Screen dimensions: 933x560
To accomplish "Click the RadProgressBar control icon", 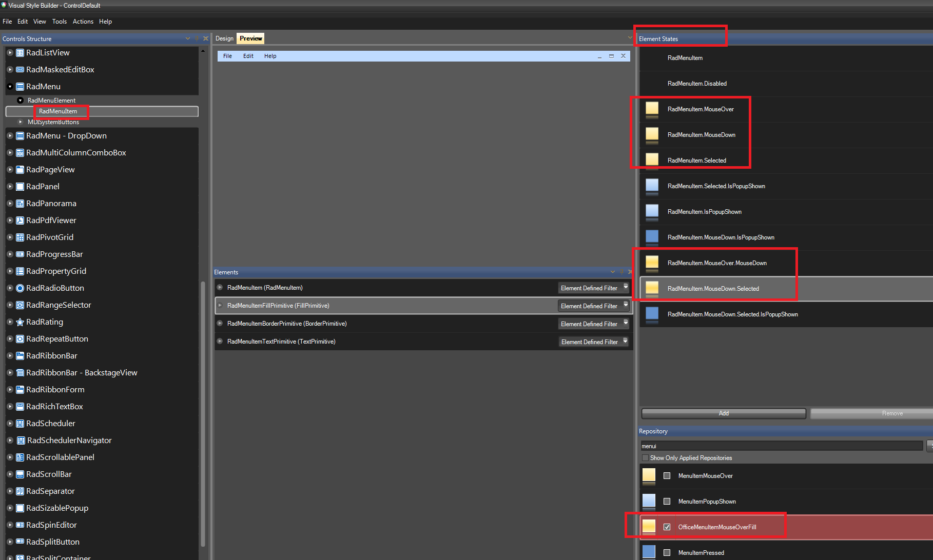I will [20, 254].
